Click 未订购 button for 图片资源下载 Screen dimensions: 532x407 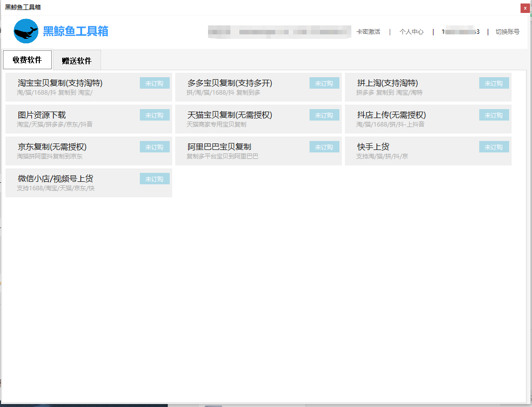pos(154,115)
